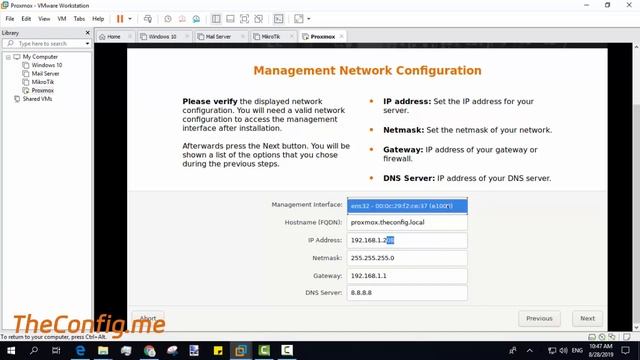
Task: Enter full screen mode icon
Action: (244, 19)
